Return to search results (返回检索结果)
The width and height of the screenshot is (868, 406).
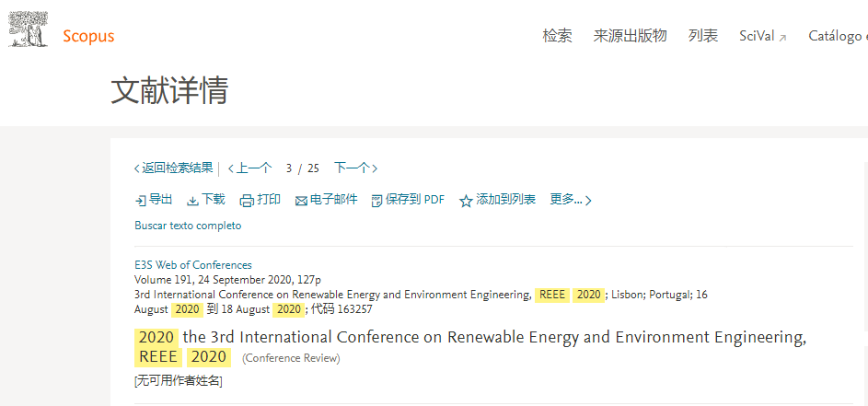pos(176,168)
